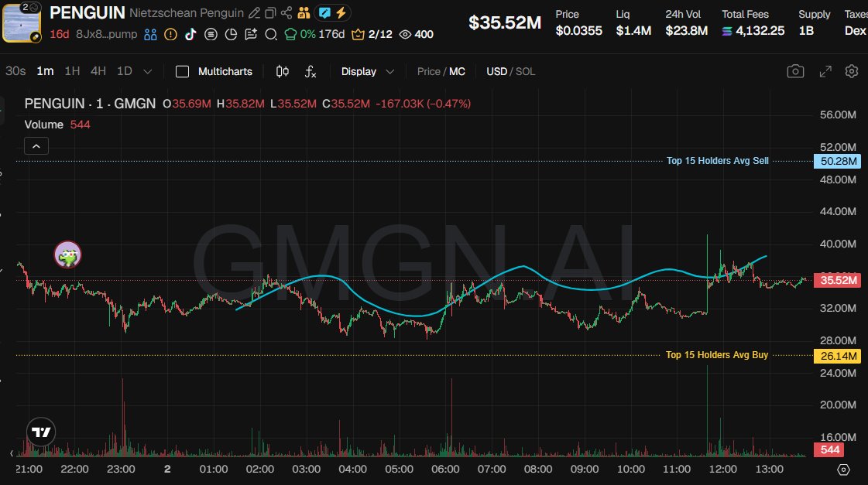Switch to the 1H timeframe tab
The height and width of the screenshot is (485, 868).
(71, 71)
